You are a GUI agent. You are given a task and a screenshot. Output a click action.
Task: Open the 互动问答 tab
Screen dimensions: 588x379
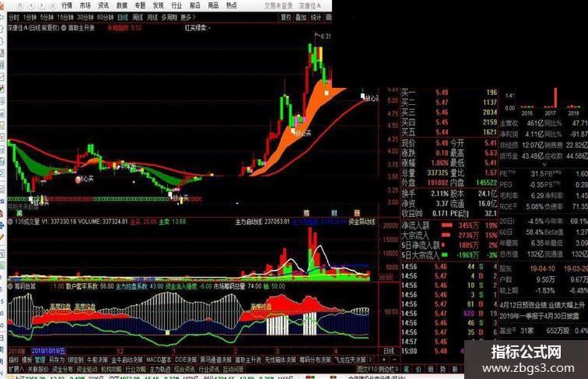click(x=233, y=369)
